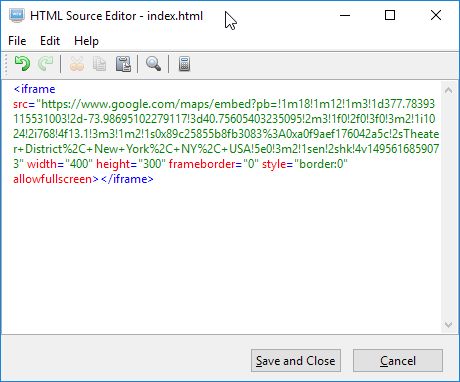Click the Paste clipboard icon
The width and height of the screenshot is (460, 382).
point(123,64)
